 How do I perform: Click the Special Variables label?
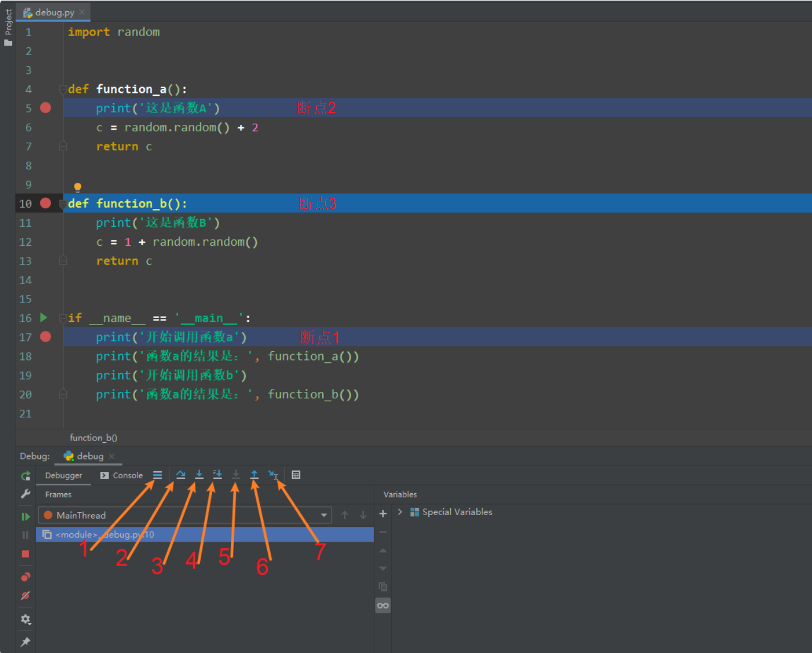point(457,512)
